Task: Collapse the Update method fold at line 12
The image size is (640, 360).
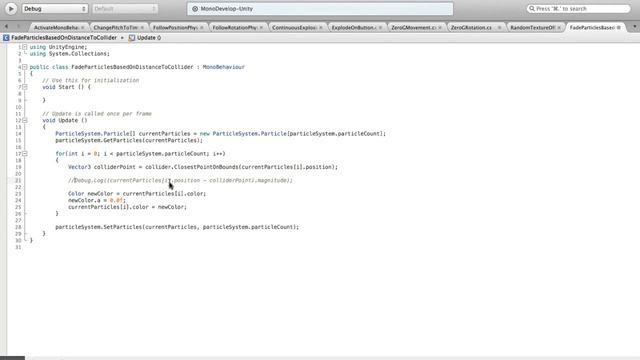Action: pyautogui.click(x=25, y=120)
